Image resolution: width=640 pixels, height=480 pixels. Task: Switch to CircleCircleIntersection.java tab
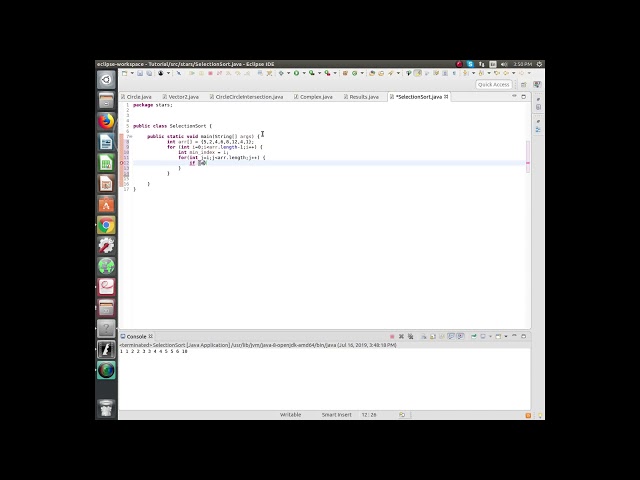246,97
